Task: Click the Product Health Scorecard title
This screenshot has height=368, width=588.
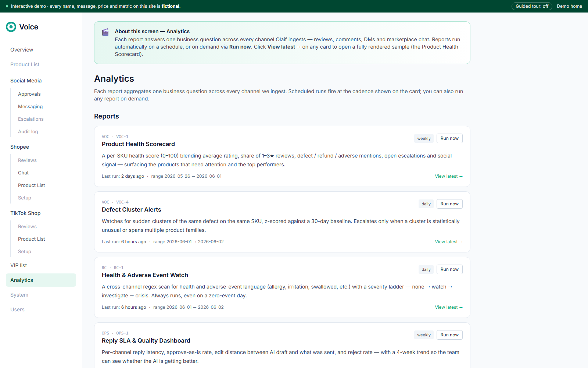Action: [x=138, y=144]
